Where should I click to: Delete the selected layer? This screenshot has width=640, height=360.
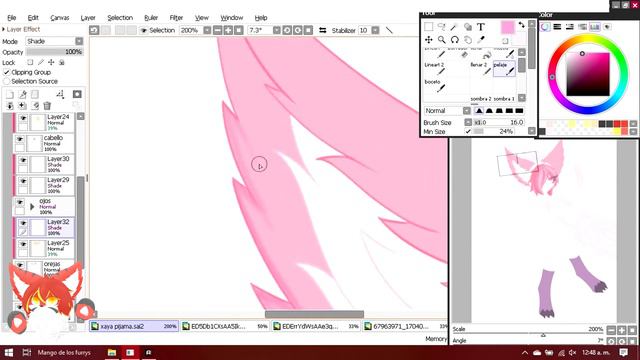pyautogui.click(x=47, y=106)
